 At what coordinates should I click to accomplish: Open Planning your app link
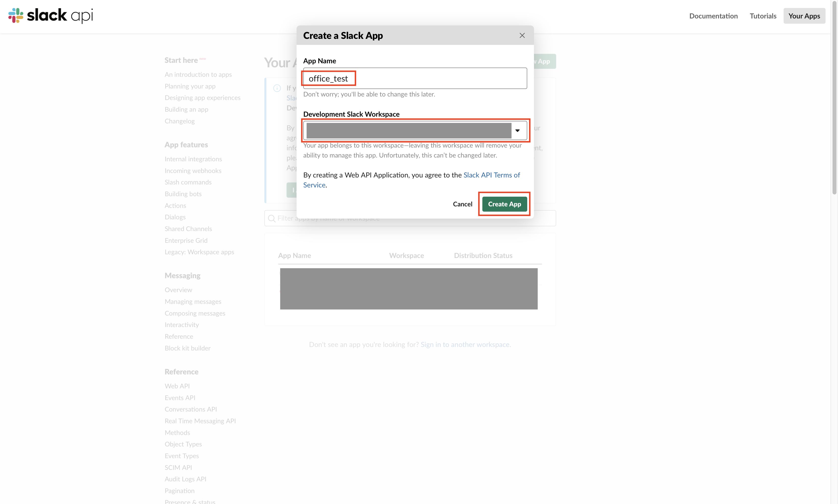click(x=190, y=86)
